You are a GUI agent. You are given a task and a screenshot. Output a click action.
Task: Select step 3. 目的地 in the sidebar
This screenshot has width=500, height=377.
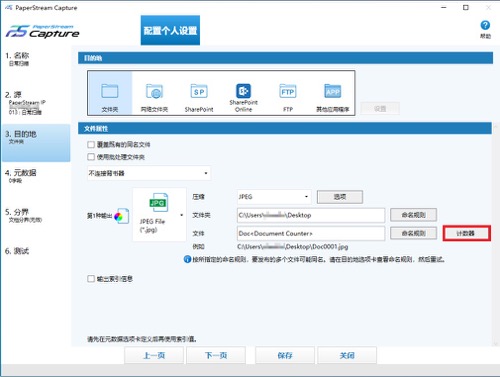[x=36, y=143]
